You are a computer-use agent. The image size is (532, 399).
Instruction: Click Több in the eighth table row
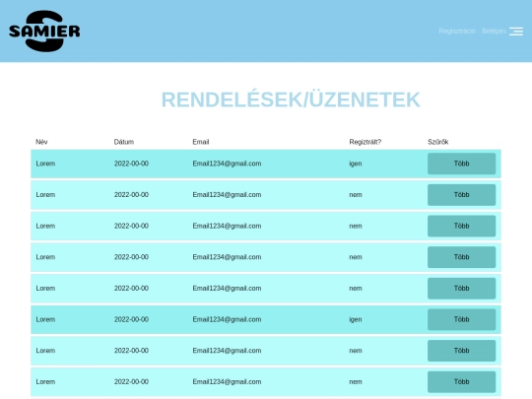click(x=461, y=382)
